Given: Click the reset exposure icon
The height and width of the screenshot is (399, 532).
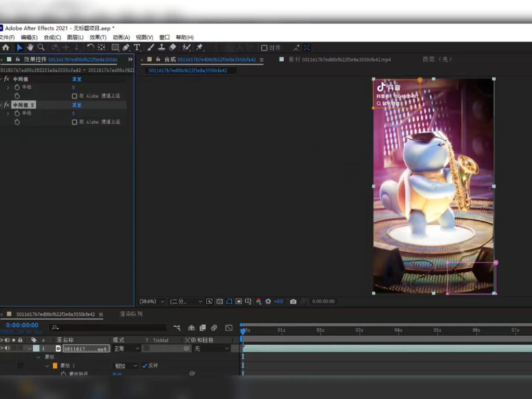Looking at the screenshot, I should point(268,301).
